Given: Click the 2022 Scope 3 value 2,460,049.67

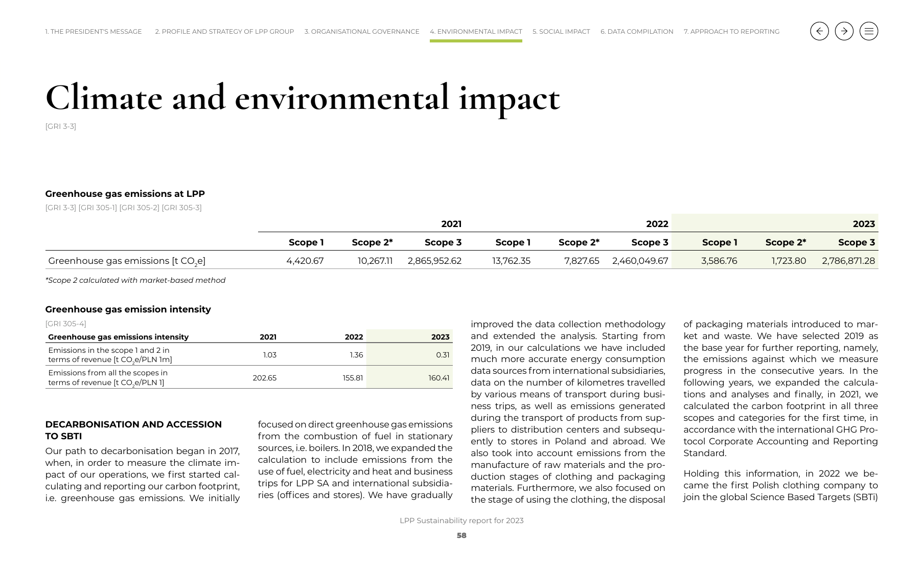Looking at the screenshot, I should click(x=640, y=261).
